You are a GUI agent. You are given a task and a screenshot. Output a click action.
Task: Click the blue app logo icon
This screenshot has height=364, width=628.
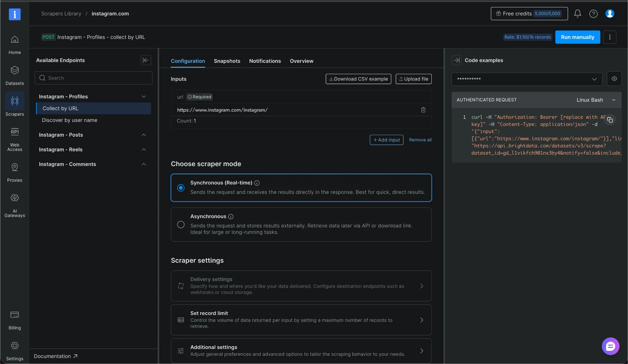15,14
